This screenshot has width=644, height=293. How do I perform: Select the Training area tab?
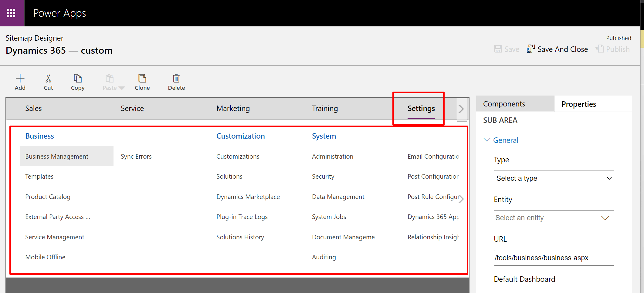click(x=325, y=109)
